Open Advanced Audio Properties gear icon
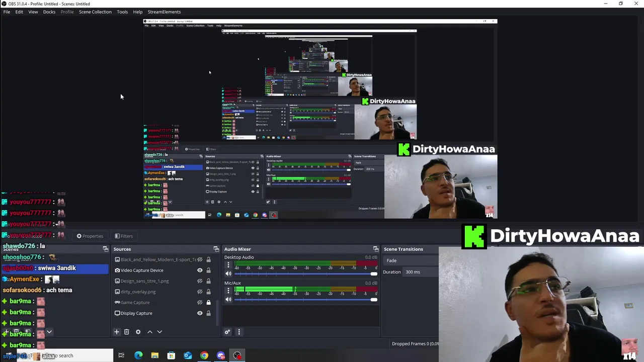Screen dimensions: 644x362 coord(227,332)
